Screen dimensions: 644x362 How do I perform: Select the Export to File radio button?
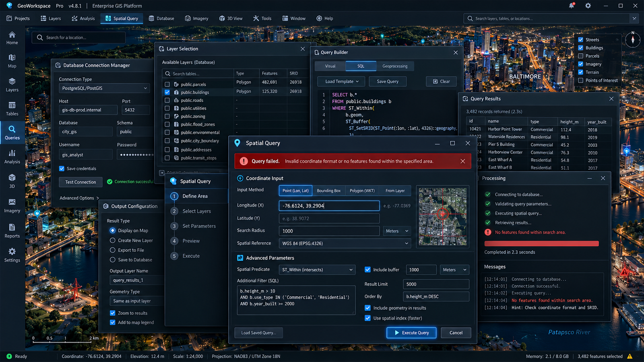113,250
